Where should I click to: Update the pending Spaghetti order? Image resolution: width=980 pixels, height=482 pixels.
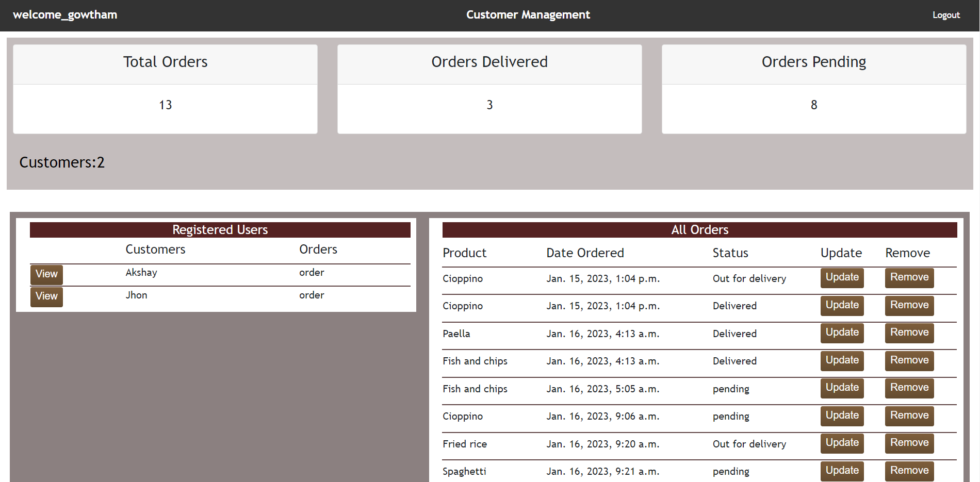(x=842, y=471)
